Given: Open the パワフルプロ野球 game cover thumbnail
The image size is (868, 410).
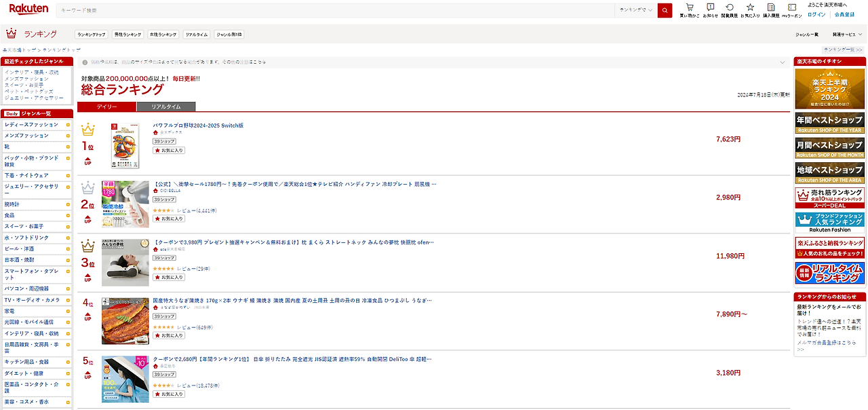Looking at the screenshot, I should (x=125, y=145).
